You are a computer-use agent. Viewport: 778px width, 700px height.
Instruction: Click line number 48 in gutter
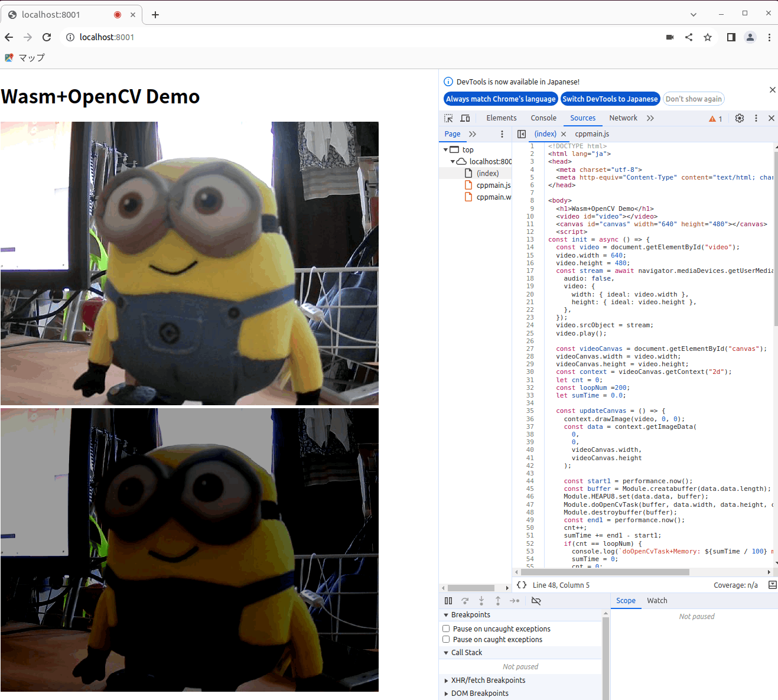point(530,512)
